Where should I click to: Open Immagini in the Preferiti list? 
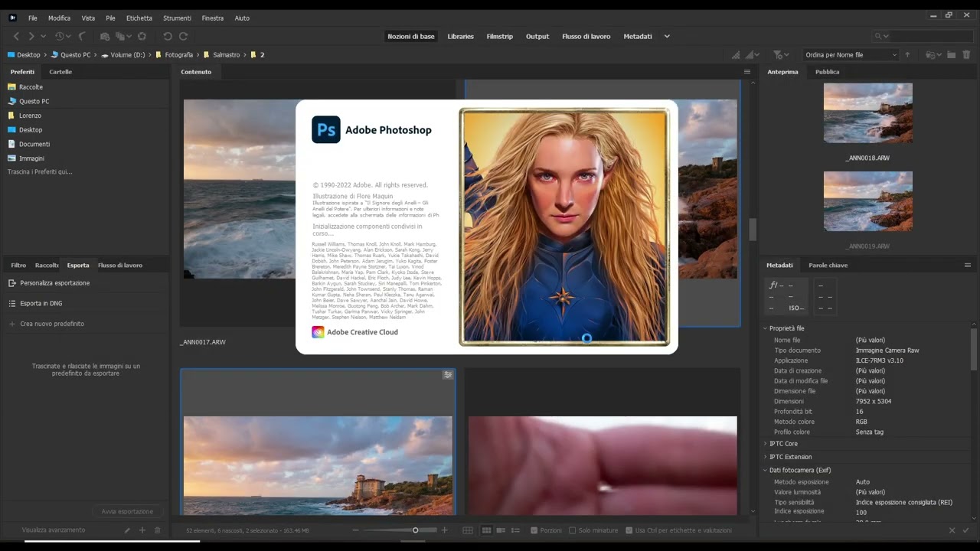tap(31, 158)
